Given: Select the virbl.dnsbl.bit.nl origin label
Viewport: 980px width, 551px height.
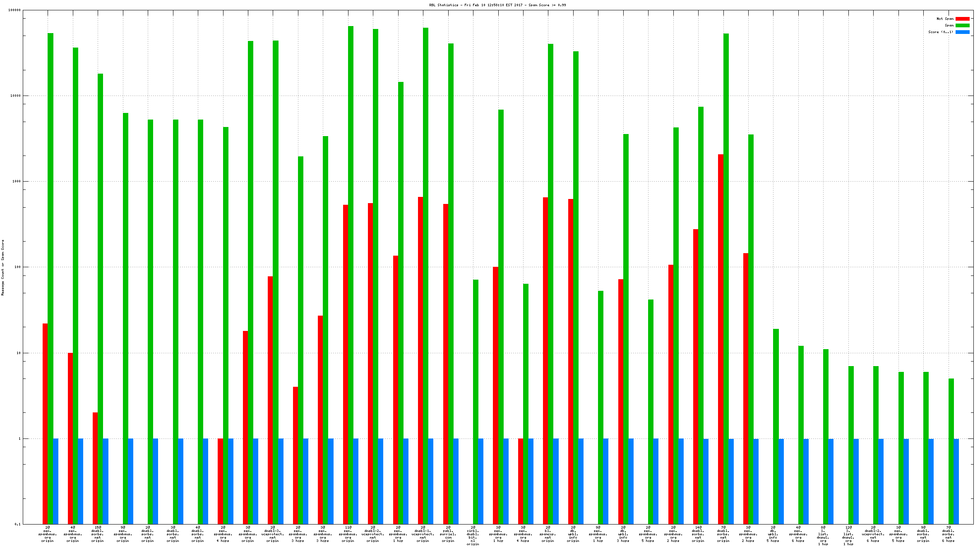Looking at the screenshot, I should pos(473,536).
